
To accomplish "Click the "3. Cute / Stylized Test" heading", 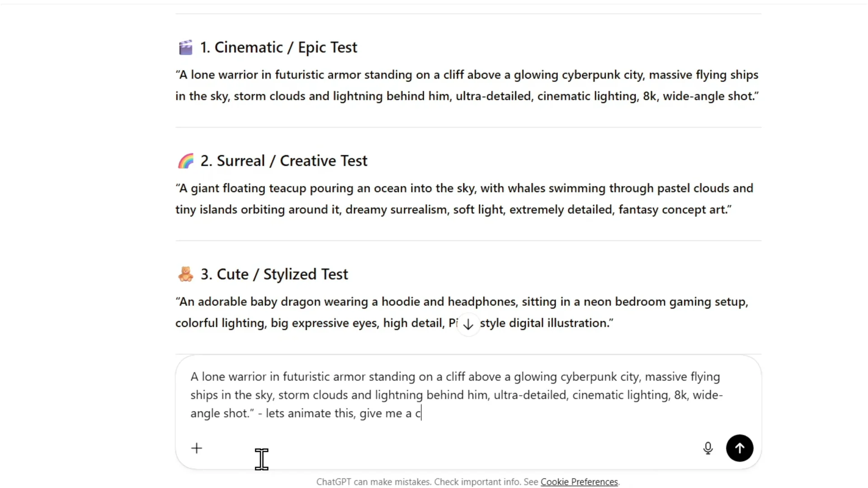I will [274, 274].
